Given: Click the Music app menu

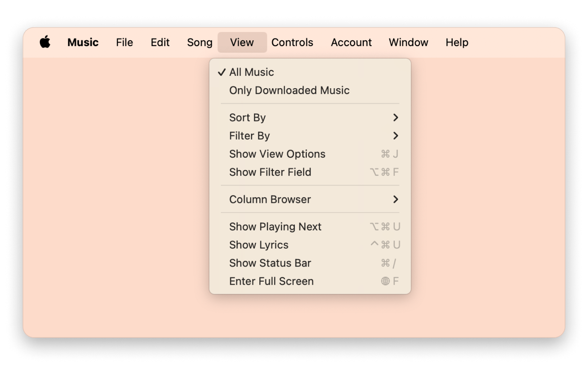Looking at the screenshot, I should click(x=83, y=42).
